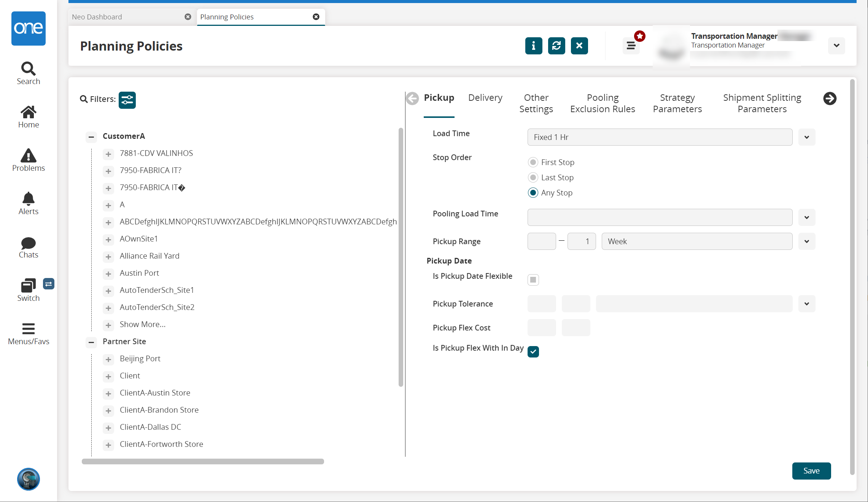The height and width of the screenshot is (502, 868).
Task: Collapse the CustomerA tree node
Action: (x=91, y=137)
